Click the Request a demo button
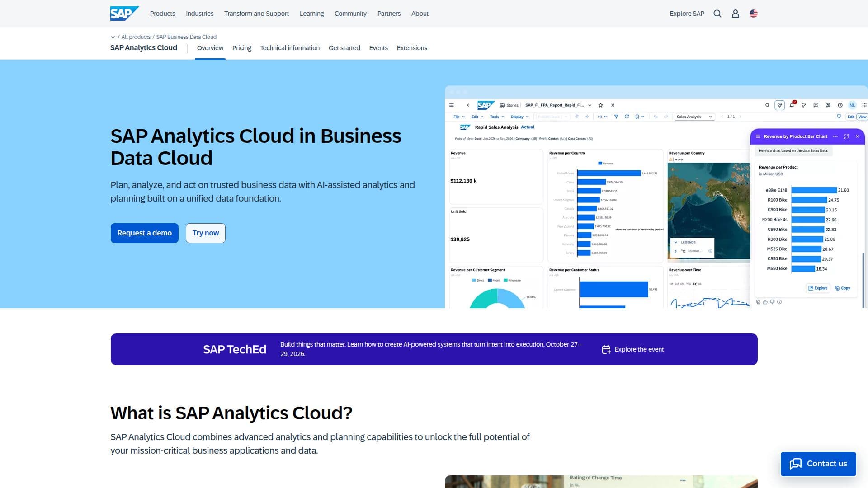 (144, 233)
